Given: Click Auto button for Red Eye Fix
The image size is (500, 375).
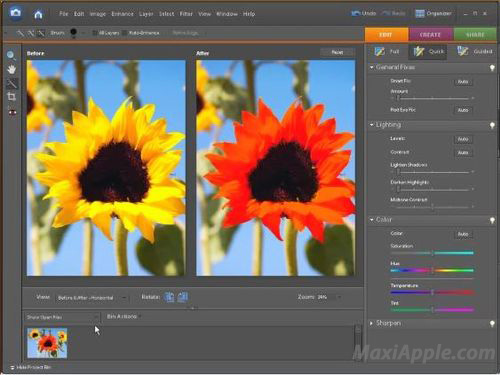Looking at the screenshot, I should click(463, 110).
